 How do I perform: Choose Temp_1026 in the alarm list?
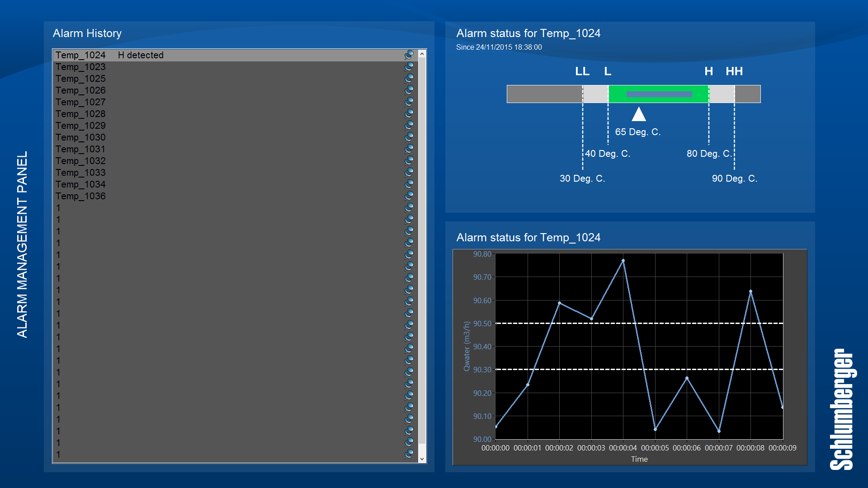point(235,90)
